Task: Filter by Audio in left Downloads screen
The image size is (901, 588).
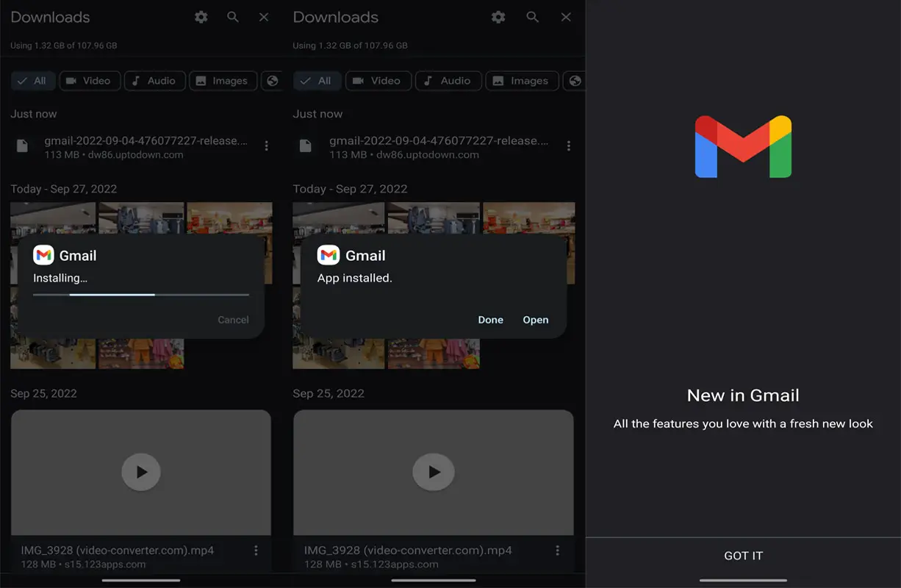Action: point(154,81)
